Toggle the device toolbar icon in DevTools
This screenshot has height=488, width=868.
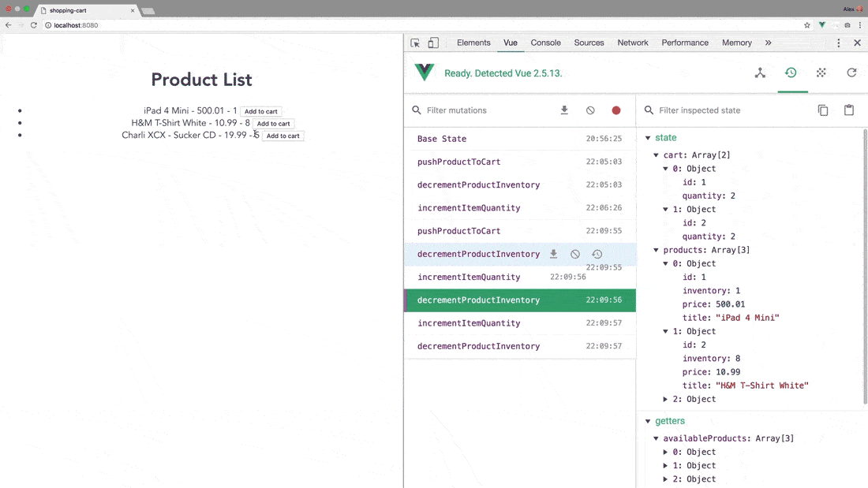pos(433,43)
